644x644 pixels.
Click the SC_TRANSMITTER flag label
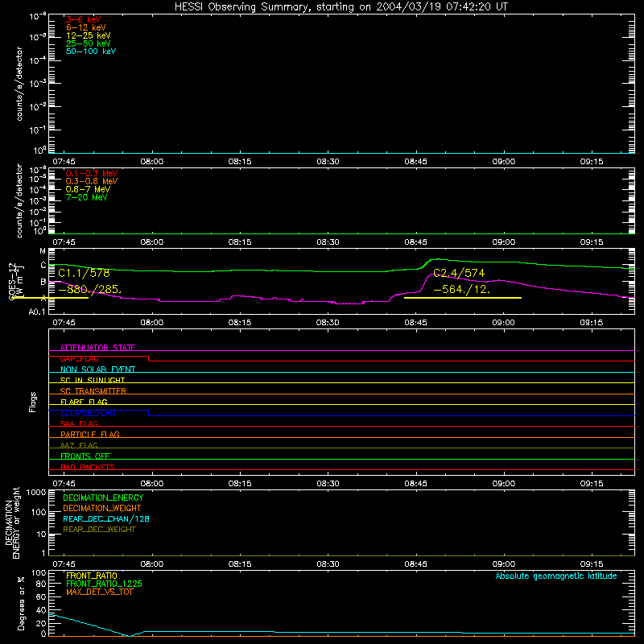point(93,391)
